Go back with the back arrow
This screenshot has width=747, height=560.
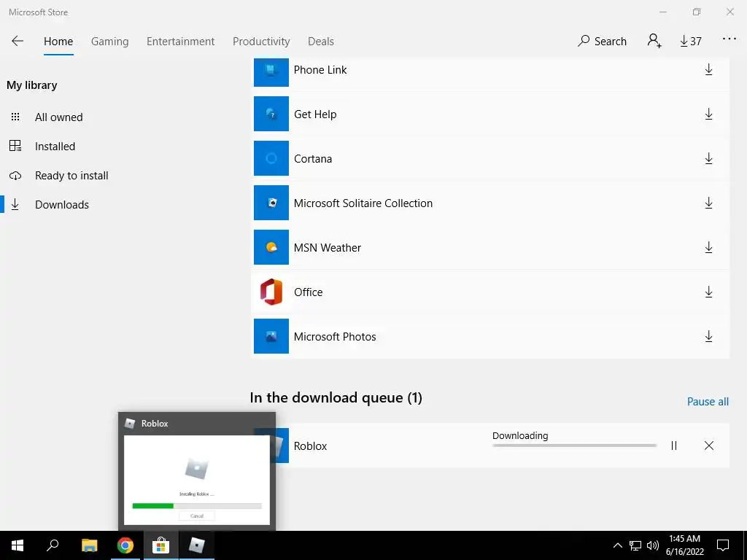(18, 41)
